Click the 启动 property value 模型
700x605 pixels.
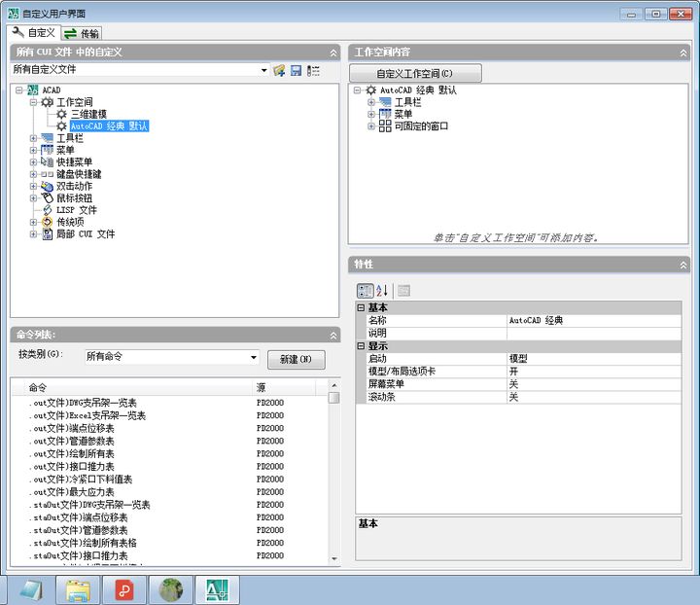point(594,359)
